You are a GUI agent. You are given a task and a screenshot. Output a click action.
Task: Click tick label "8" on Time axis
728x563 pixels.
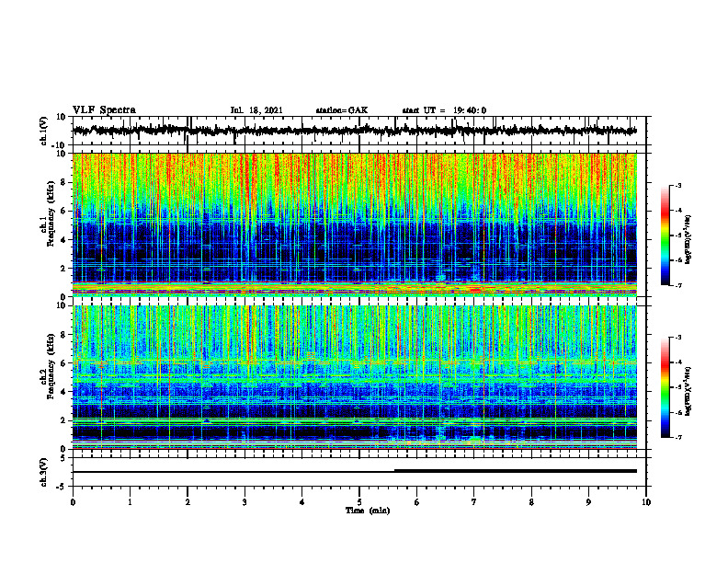[x=531, y=502]
